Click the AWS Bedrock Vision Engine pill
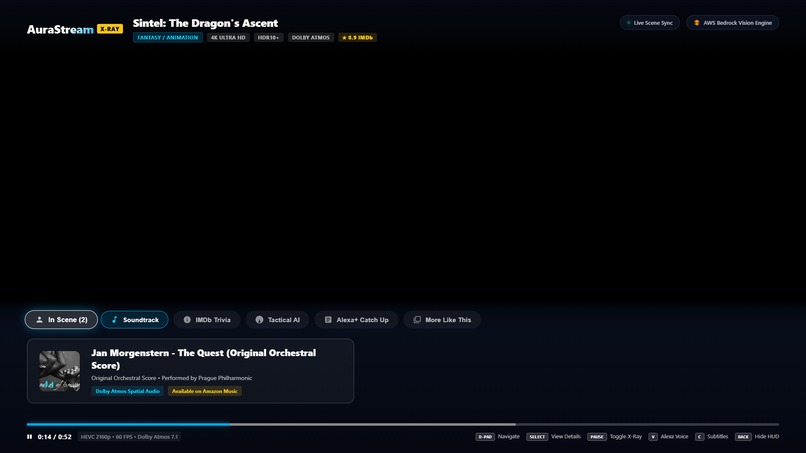The image size is (806, 453). pyautogui.click(x=732, y=23)
